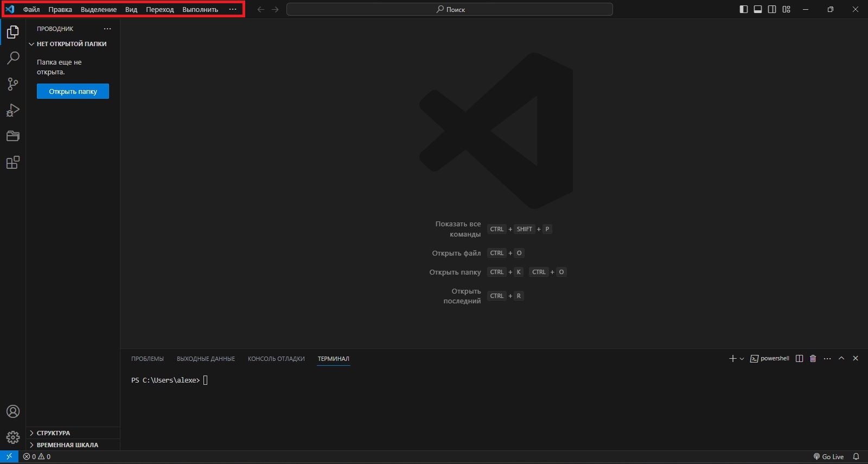The width and height of the screenshot is (868, 464).
Task: Open the Manage gear icon
Action: click(13, 437)
